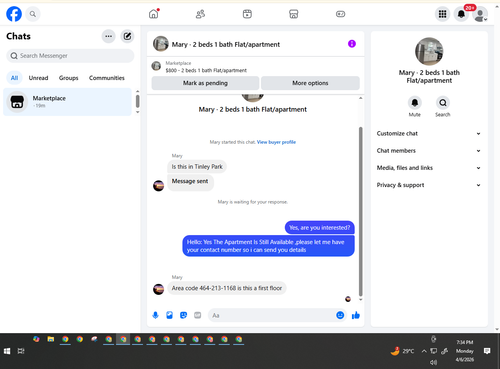The width and height of the screenshot is (500, 369).
Task: Open the Video icon in top navigation
Action: click(x=247, y=14)
